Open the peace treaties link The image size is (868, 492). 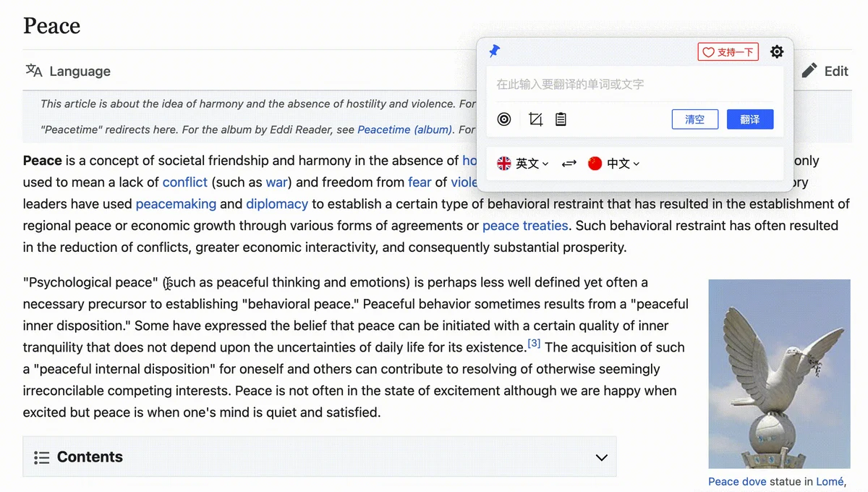pos(525,226)
